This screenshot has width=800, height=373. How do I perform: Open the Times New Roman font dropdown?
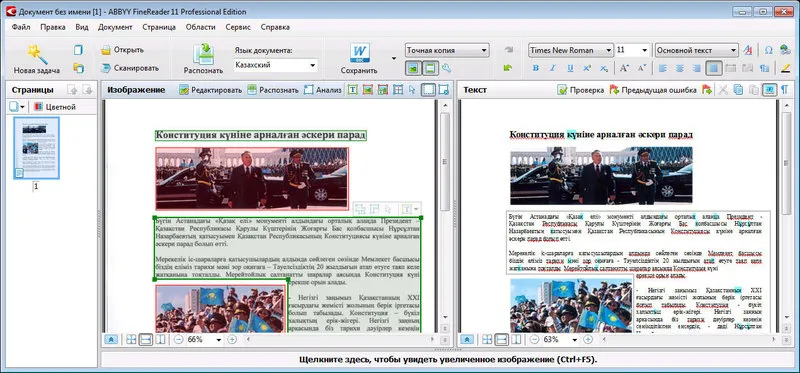coord(609,51)
